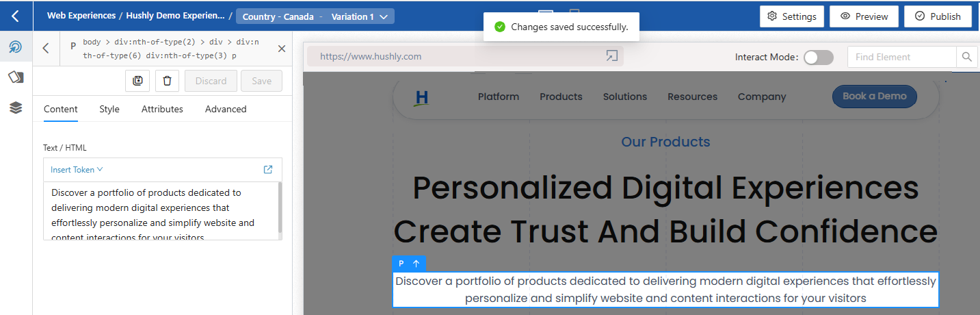The width and height of the screenshot is (980, 315).
Task: Click the Save button
Action: point(262,81)
